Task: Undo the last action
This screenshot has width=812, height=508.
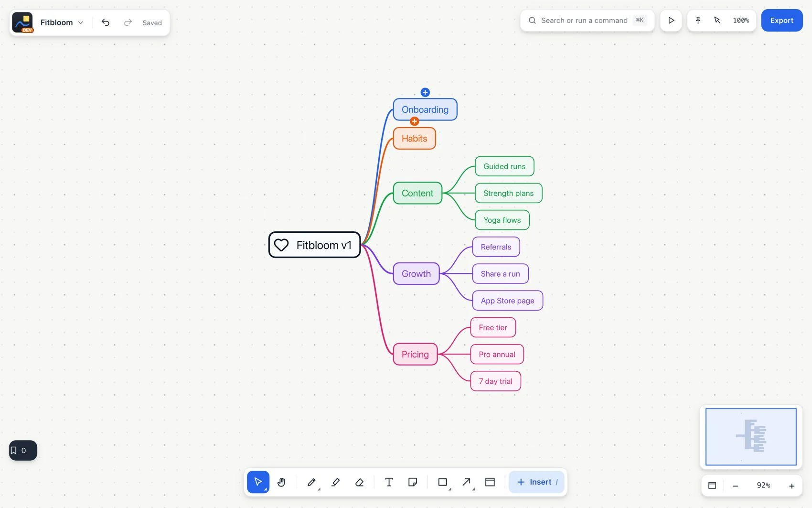Action: [x=106, y=22]
